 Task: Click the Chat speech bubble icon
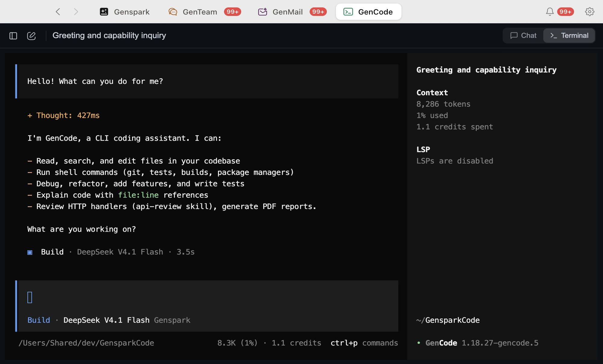click(x=514, y=36)
